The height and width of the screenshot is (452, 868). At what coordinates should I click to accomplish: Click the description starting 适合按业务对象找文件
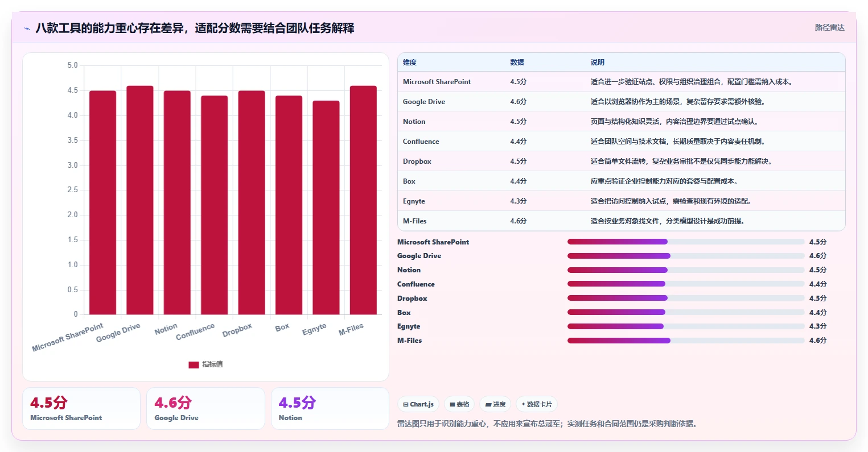tap(668, 221)
